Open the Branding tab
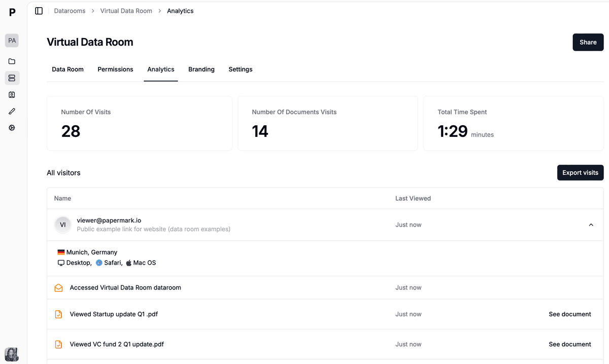609x364 pixels. (x=201, y=69)
